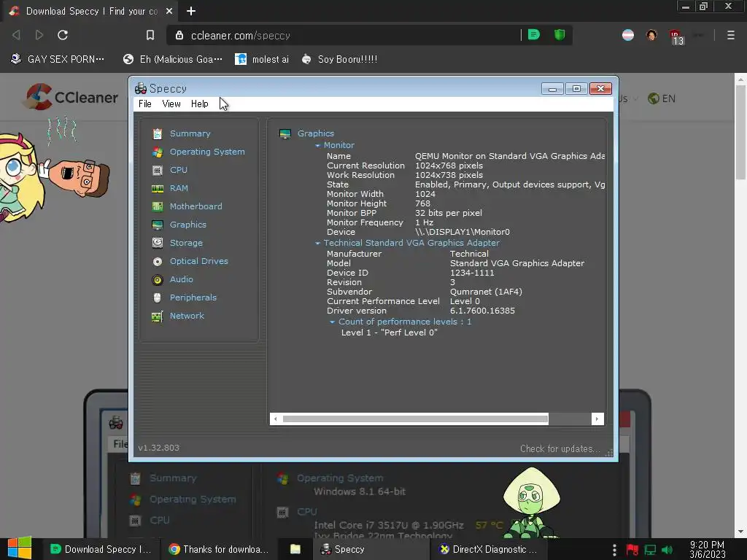
Task: Open the Storage drive icon in Speccy
Action: [158, 243]
